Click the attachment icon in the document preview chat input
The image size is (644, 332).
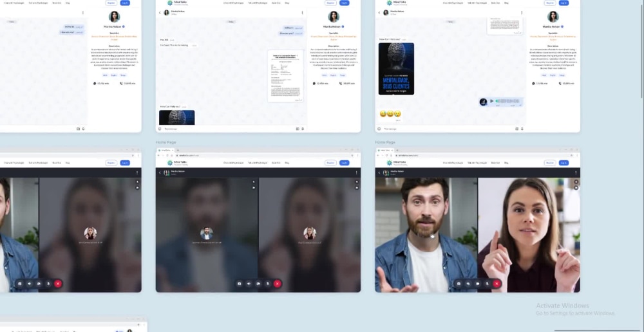(x=298, y=129)
